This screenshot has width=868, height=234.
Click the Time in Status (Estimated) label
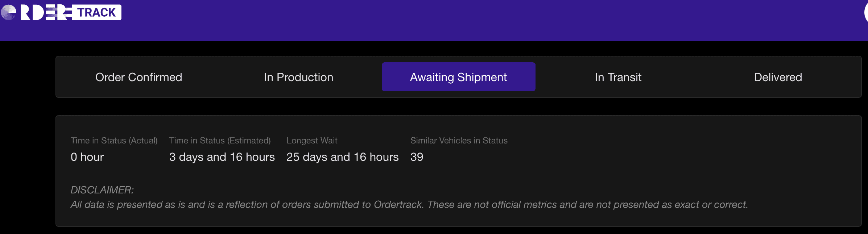tap(220, 141)
